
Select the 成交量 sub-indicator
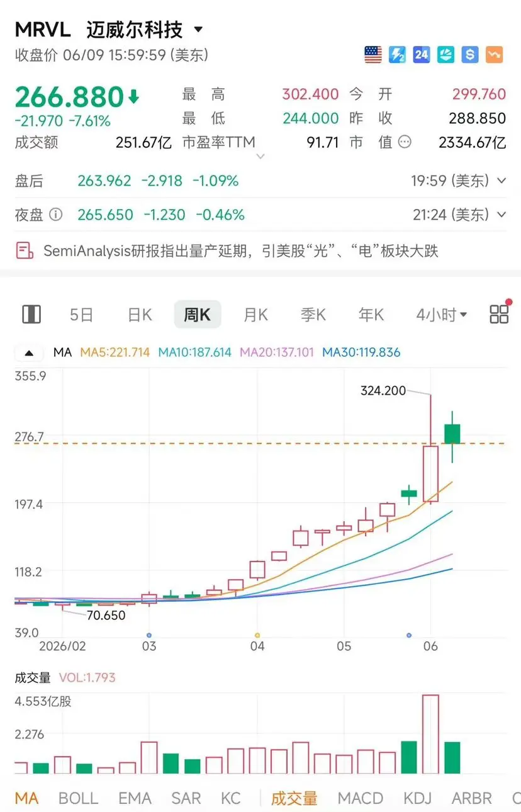click(294, 798)
